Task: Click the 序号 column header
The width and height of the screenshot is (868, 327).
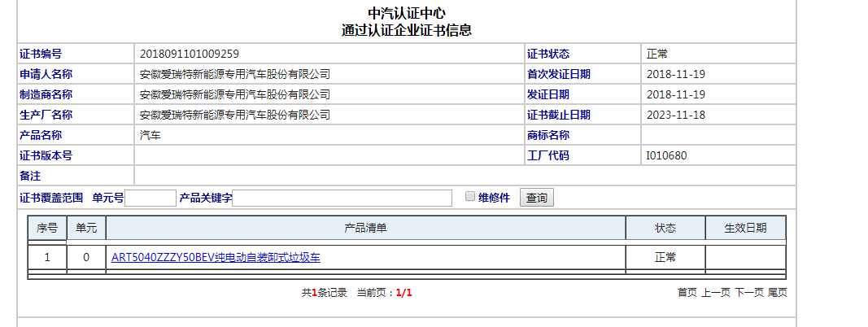Action: (47, 229)
